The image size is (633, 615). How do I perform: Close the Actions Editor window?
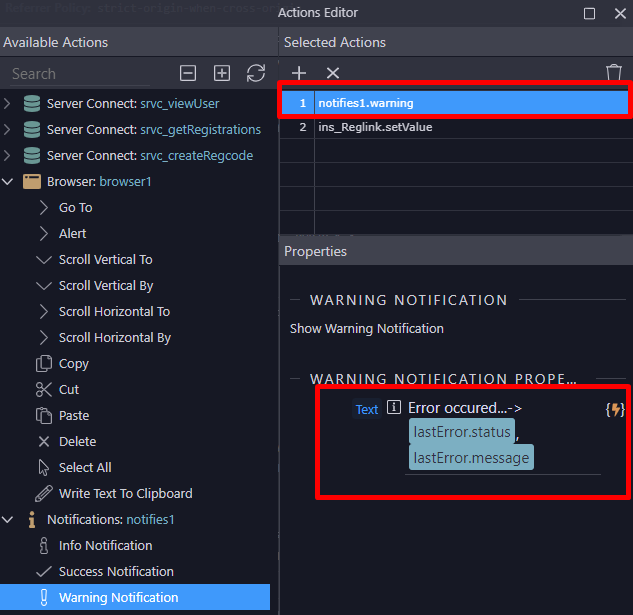[x=620, y=13]
